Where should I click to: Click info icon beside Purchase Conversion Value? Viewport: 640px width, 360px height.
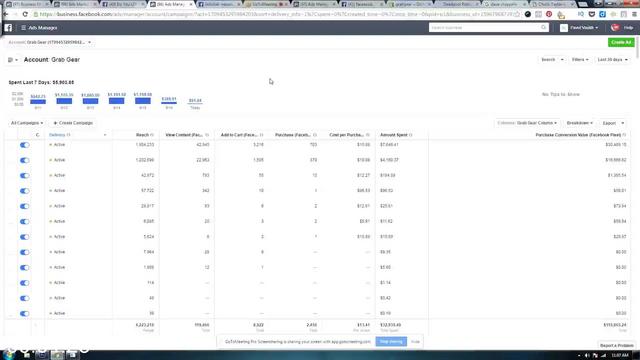pyautogui.click(x=624, y=135)
